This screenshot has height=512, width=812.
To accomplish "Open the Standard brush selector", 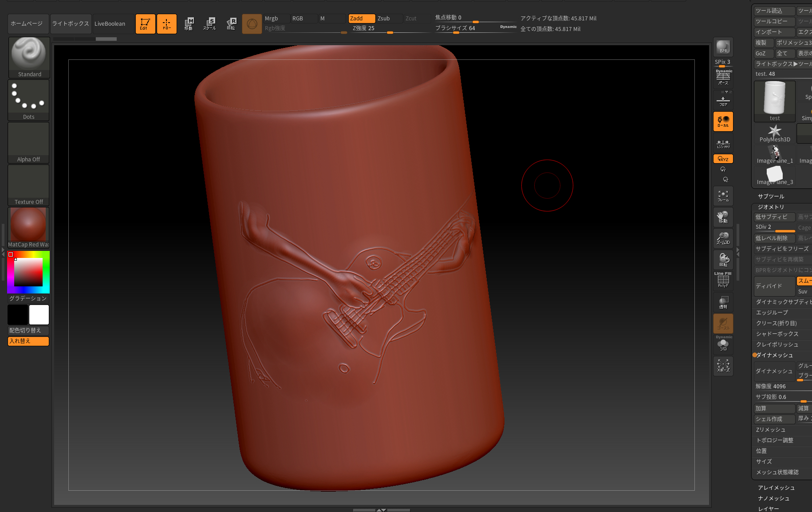I will pyautogui.click(x=29, y=57).
